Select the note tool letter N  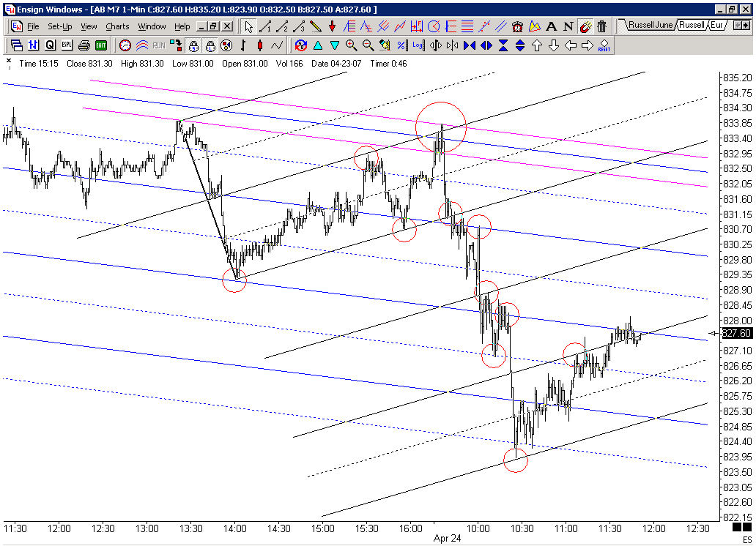(568, 26)
